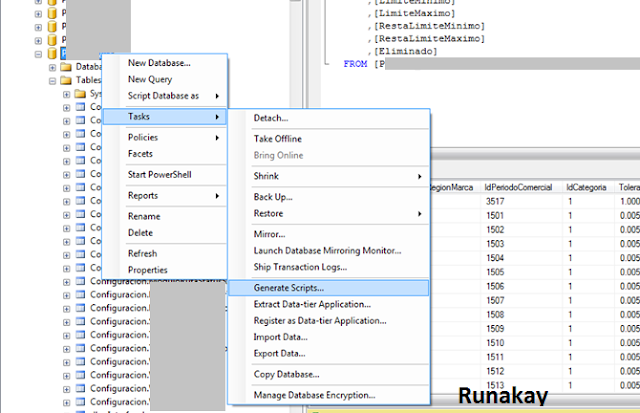Click the Tables folder icon
640x413 pixels.
(x=66, y=80)
